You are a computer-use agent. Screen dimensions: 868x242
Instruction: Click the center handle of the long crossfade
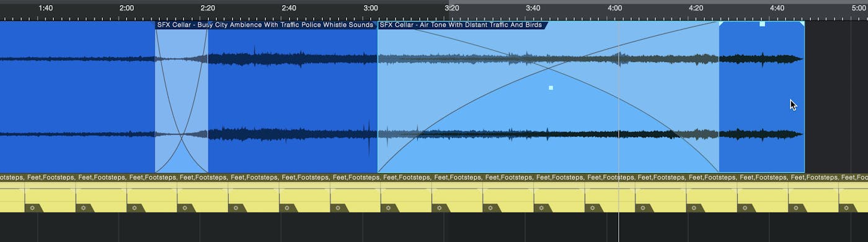pyautogui.click(x=551, y=87)
